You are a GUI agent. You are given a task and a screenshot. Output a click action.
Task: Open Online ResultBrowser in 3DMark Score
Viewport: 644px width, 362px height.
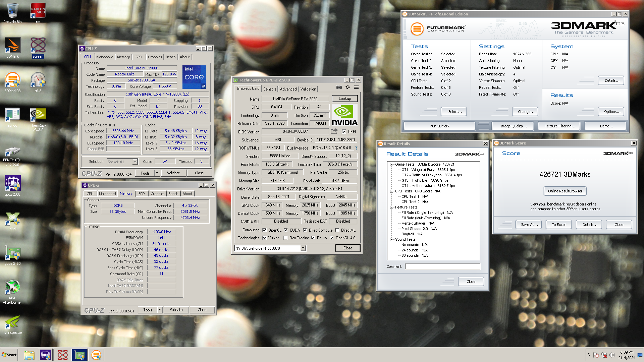(x=565, y=191)
